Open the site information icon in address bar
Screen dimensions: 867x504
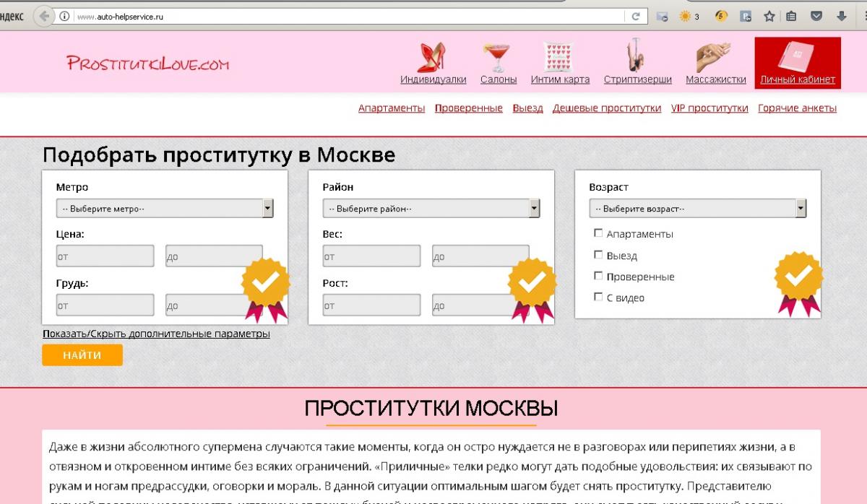pyautogui.click(x=64, y=17)
